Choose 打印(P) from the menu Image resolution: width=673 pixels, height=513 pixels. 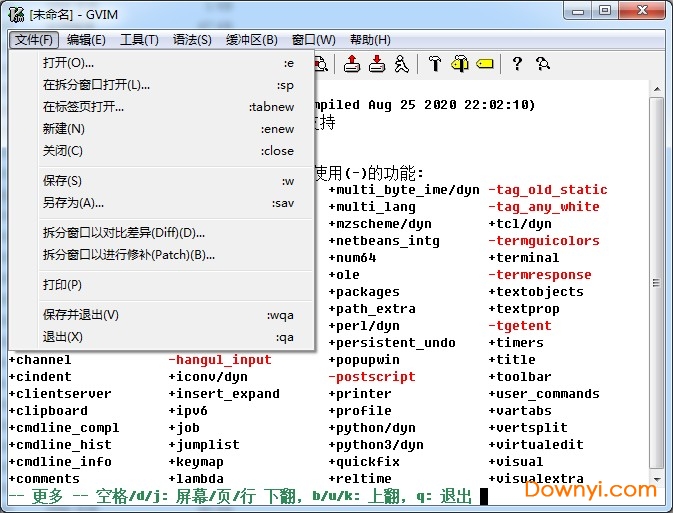click(x=62, y=285)
